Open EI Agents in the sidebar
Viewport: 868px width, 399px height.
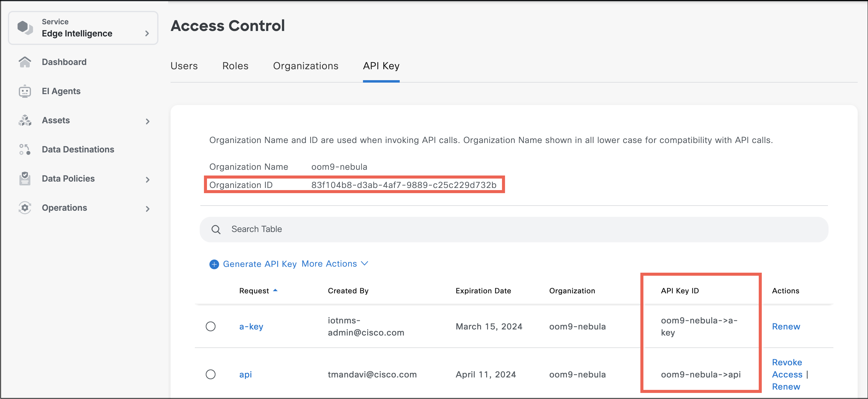61,91
